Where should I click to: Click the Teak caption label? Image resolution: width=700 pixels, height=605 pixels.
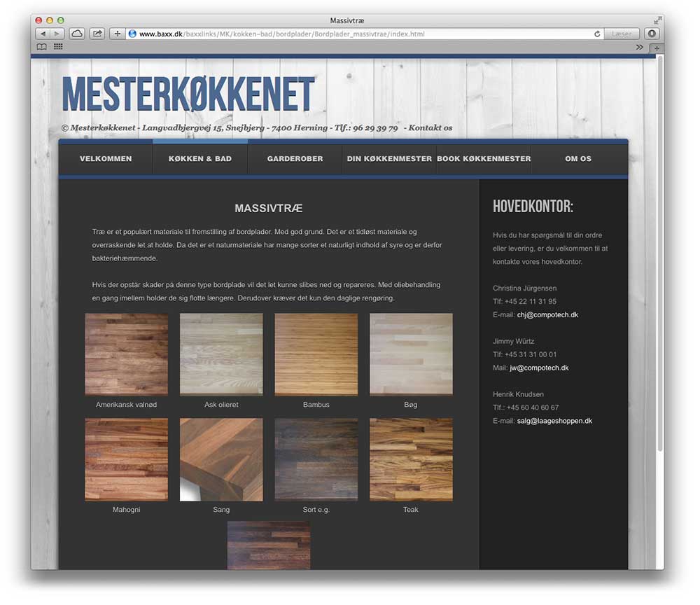pyautogui.click(x=411, y=510)
